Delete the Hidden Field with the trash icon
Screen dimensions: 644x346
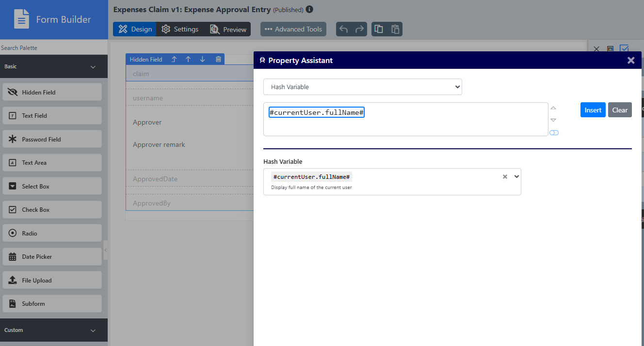(x=218, y=59)
